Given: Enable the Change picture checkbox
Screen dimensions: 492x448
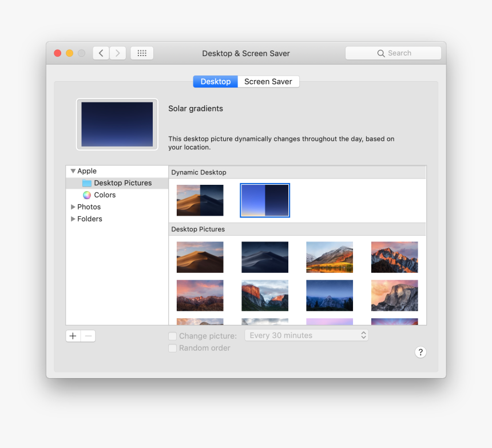Looking at the screenshot, I should tap(172, 336).
